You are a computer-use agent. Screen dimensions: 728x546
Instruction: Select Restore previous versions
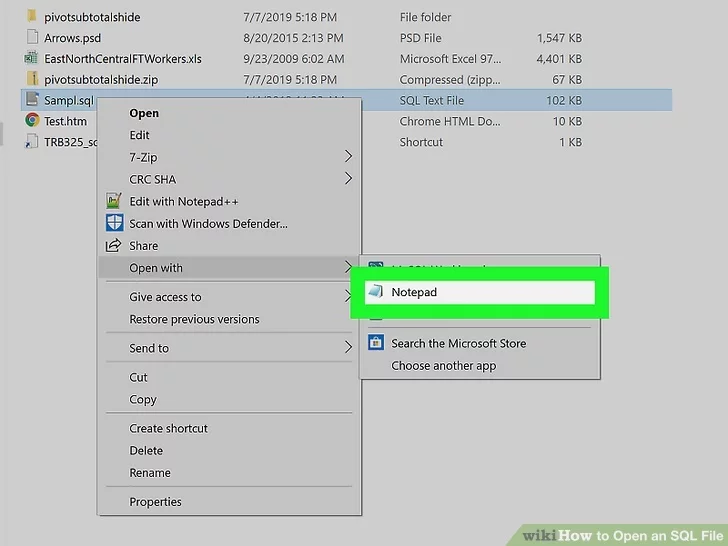coord(194,319)
